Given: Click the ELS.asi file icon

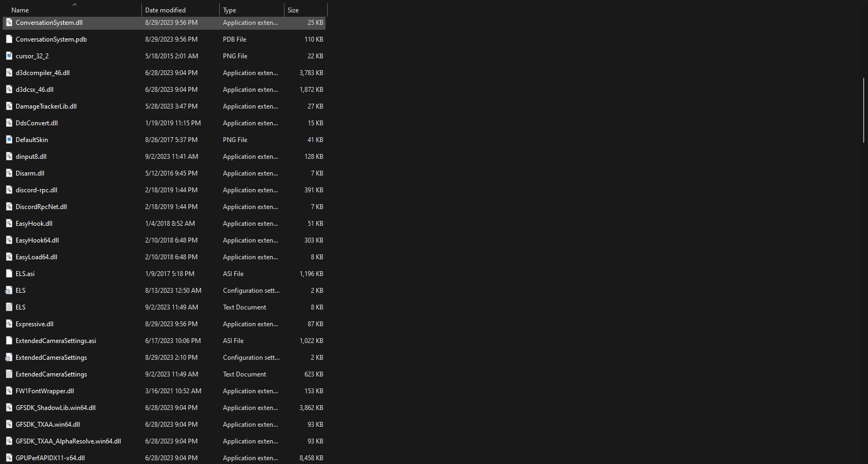Looking at the screenshot, I should click(x=9, y=274).
